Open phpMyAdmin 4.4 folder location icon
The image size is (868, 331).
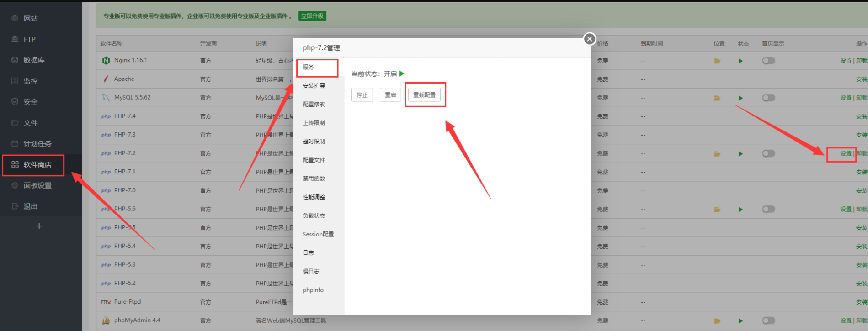(717, 321)
